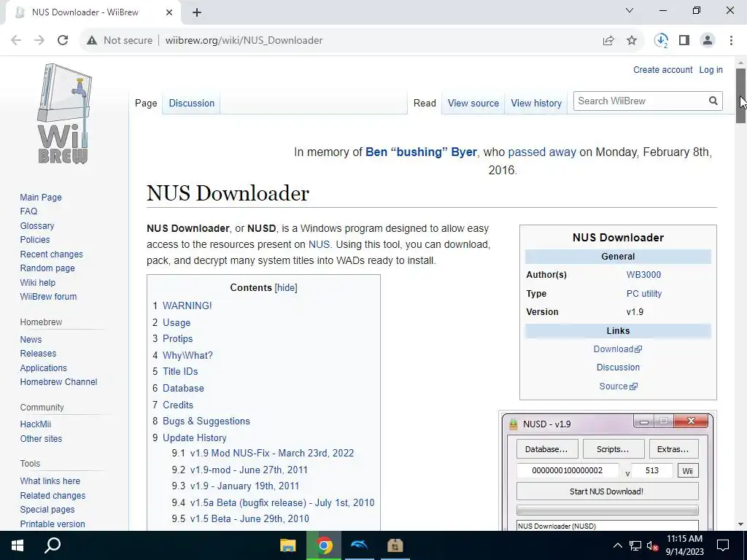The height and width of the screenshot is (560, 747).
Task: Open the Chrome downloads icon
Action: click(x=661, y=41)
